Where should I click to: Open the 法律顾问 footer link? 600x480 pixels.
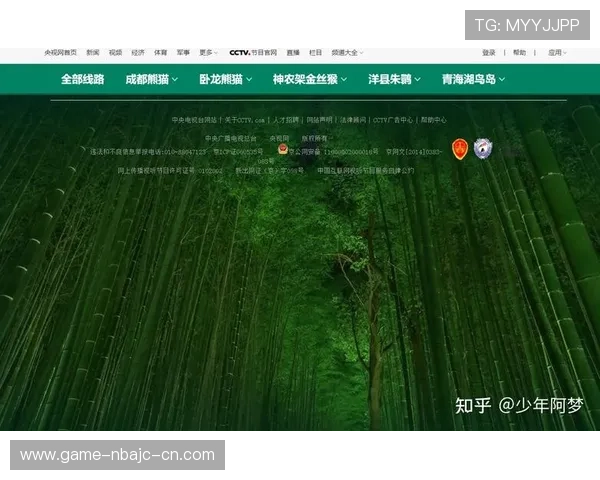pos(353,120)
